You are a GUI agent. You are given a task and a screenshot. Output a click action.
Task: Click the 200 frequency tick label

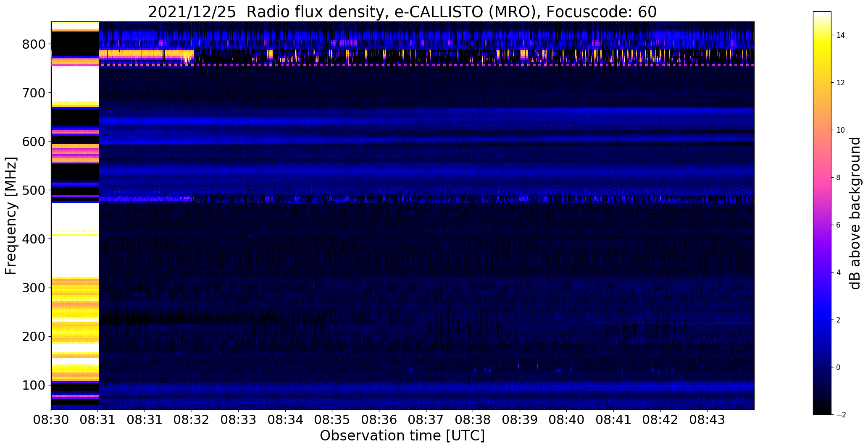[34, 336]
